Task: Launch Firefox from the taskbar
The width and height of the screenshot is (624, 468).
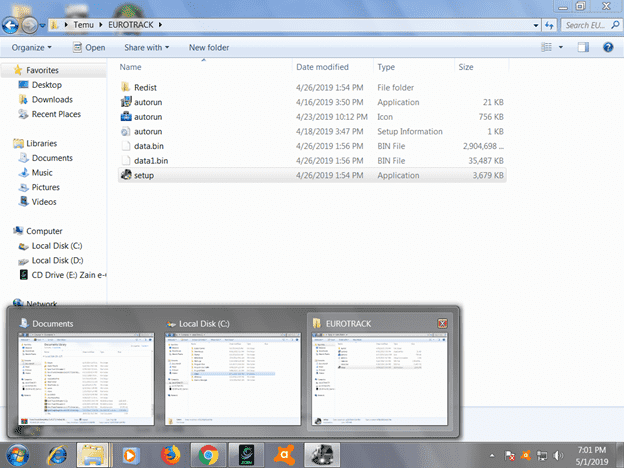Action: pyautogui.click(x=171, y=455)
